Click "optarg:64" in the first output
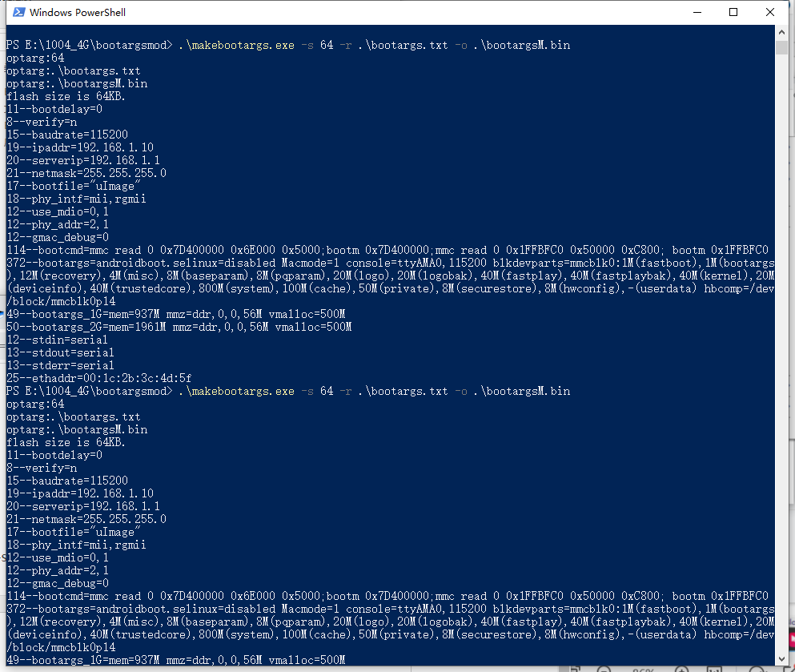Screen dimensions: 795x672 35,58
